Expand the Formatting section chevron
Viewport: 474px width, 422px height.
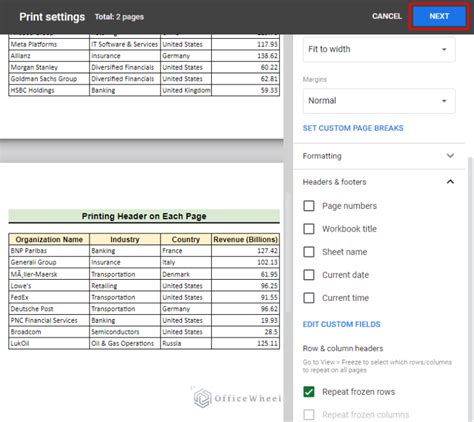tap(450, 156)
